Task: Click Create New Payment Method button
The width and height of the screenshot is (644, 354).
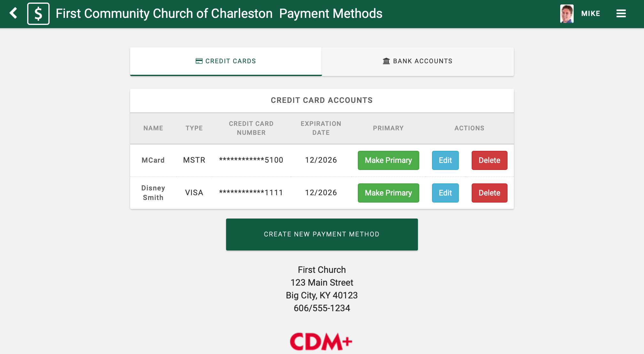Action: (x=322, y=235)
